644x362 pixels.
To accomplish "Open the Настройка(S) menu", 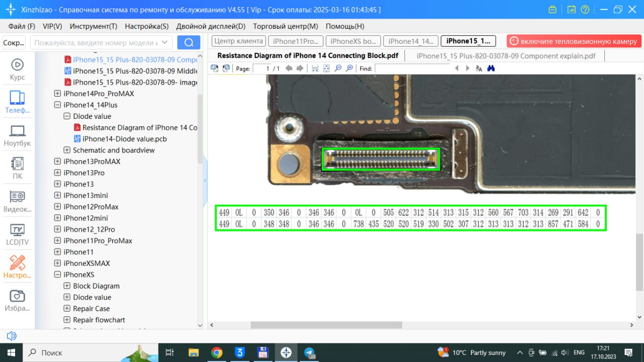I will pos(147,26).
